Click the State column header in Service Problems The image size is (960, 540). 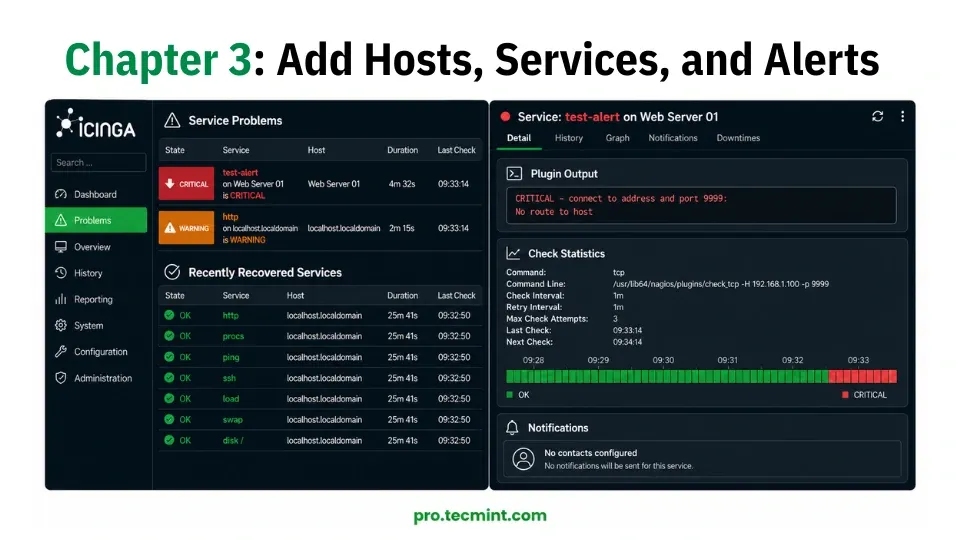click(x=174, y=150)
